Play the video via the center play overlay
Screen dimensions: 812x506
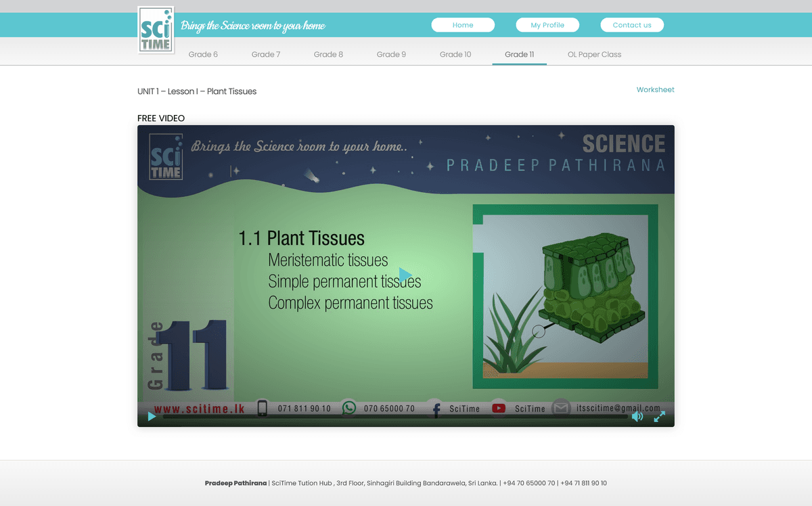[x=405, y=274]
